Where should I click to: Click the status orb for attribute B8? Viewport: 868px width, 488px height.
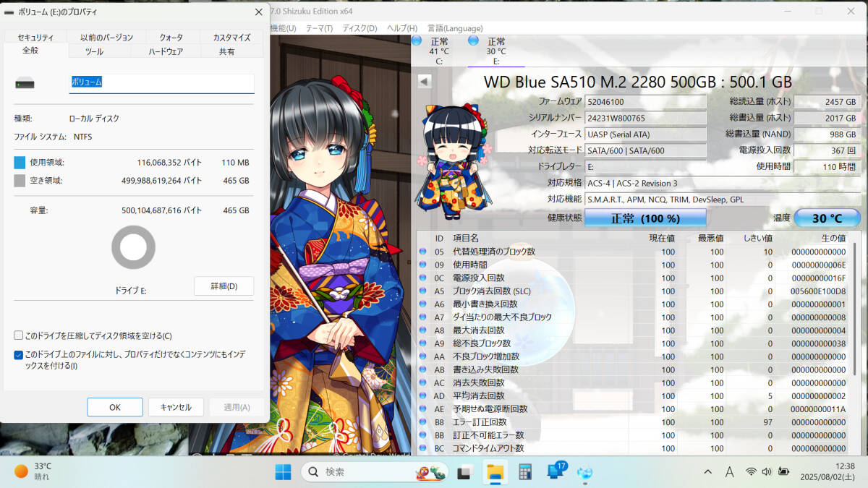tap(423, 422)
